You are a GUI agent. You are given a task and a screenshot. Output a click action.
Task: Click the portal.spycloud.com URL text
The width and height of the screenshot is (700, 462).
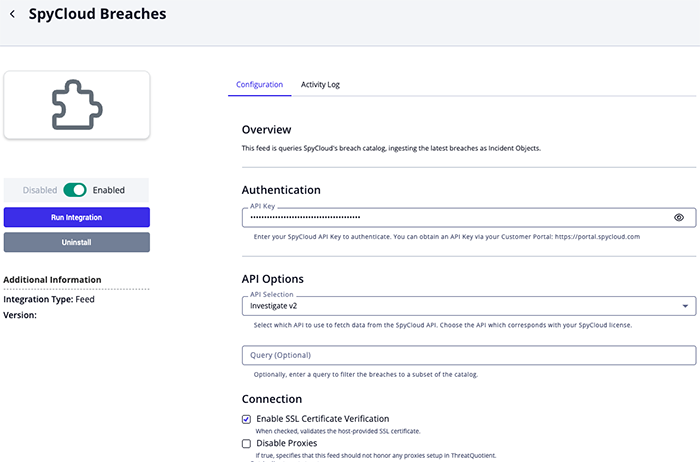(x=597, y=237)
